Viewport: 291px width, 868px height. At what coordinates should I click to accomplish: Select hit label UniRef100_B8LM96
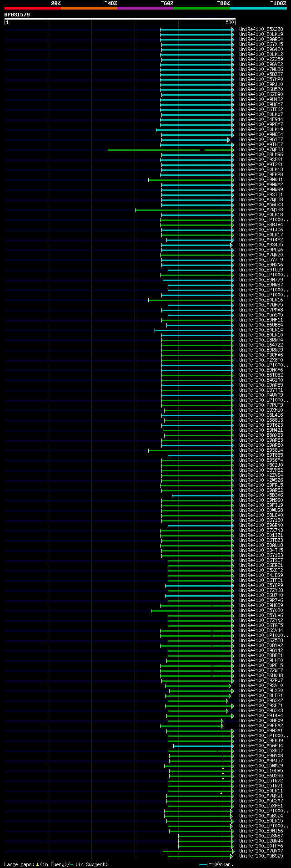261,154
